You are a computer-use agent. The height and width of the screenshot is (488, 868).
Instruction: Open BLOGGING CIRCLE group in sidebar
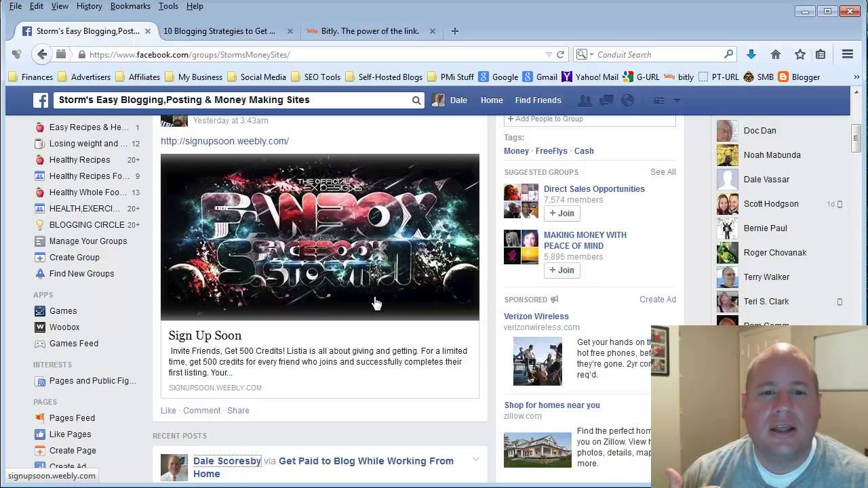pyautogui.click(x=87, y=225)
